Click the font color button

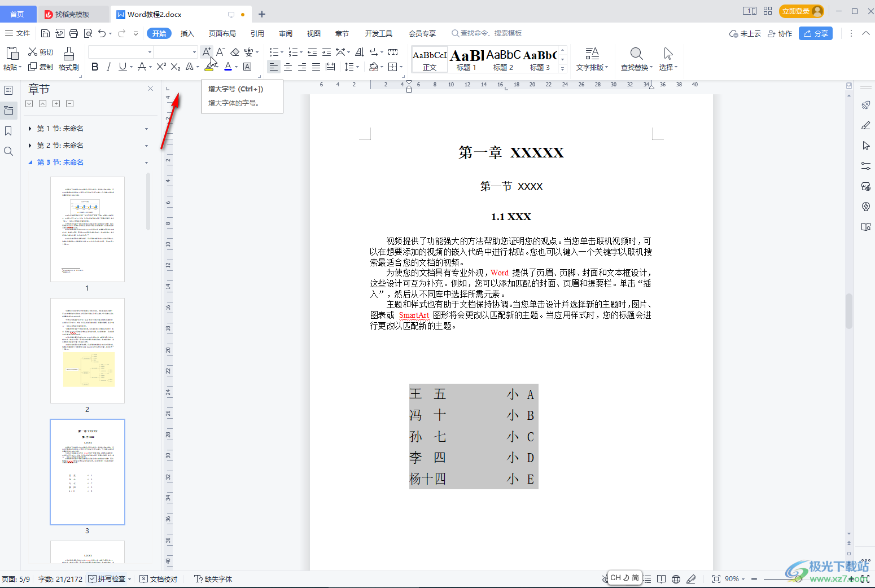(228, 67)
